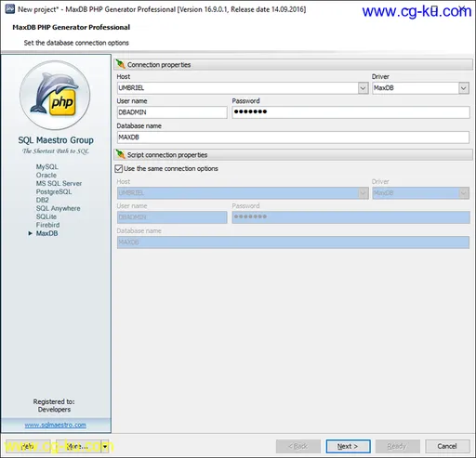
Task: Click the More... button
Action: (x=79, y=447)
